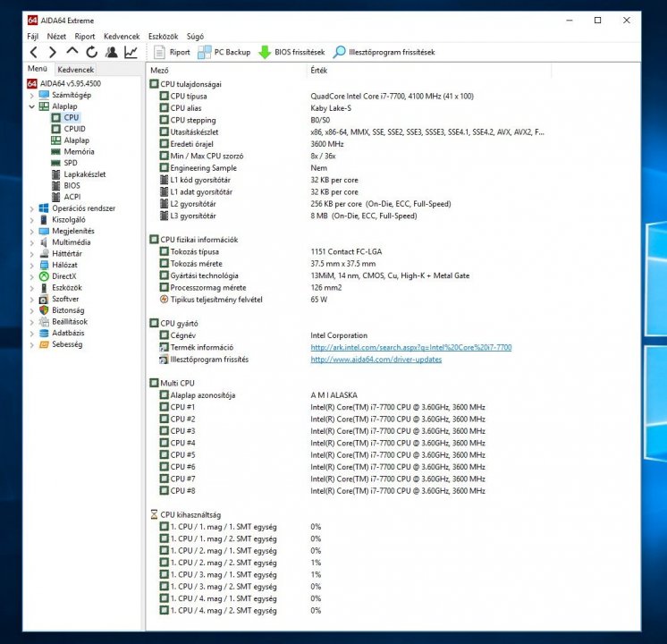Click the CPU kihasználtság hourglass icon
The image size is (667, 644).
(x=154, y=514)
